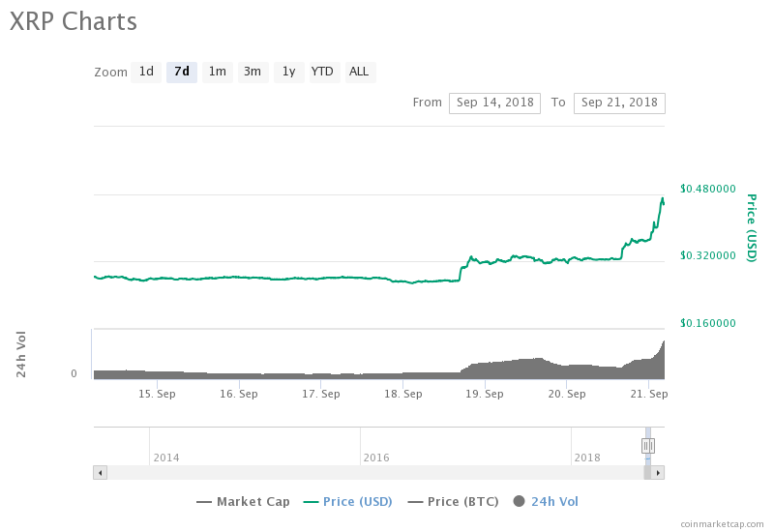Open the coinmarketcap.com credit link
774x532 pixels.
(x=722, y=524)
